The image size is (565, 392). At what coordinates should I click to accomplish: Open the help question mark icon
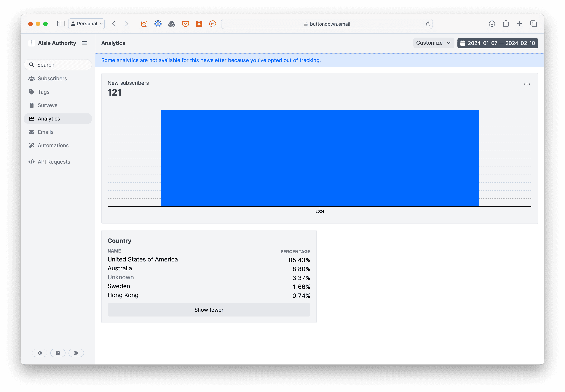tap(58, 353)
